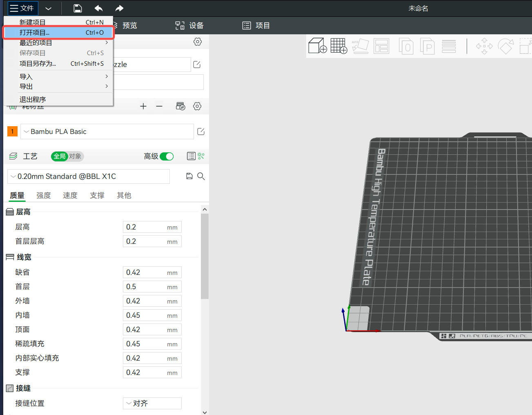Select the 速度 settings tab
The image size is (532, 415).
click(70, 195)
